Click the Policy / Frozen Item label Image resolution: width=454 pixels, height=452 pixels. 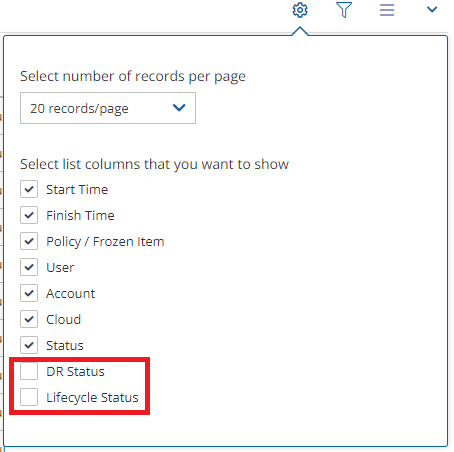[x=105, y=242]
